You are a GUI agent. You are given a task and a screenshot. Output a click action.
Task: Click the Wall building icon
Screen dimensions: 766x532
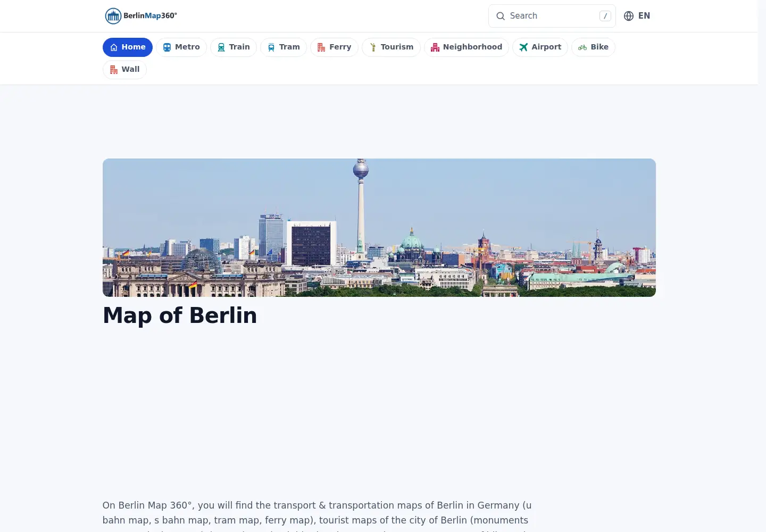pos(114,70)
